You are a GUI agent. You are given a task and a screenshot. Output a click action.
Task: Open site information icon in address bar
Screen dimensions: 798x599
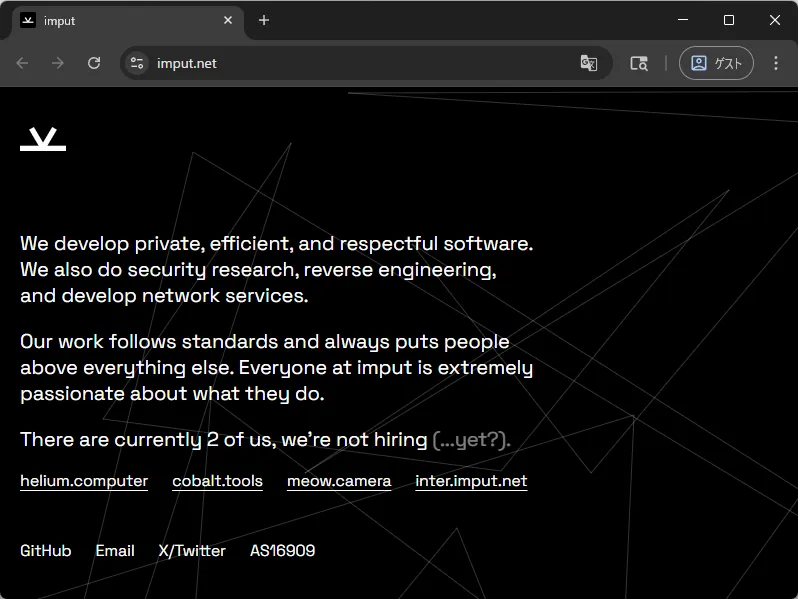(x=137, y=63)
